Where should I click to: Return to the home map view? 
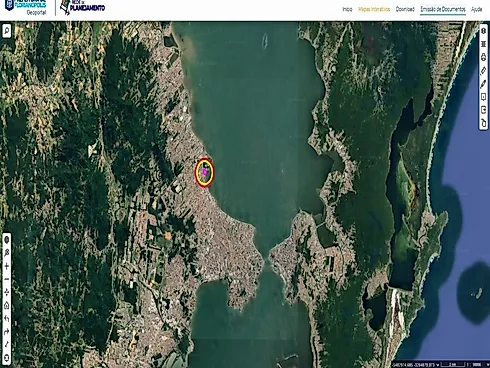click(6, 305)
